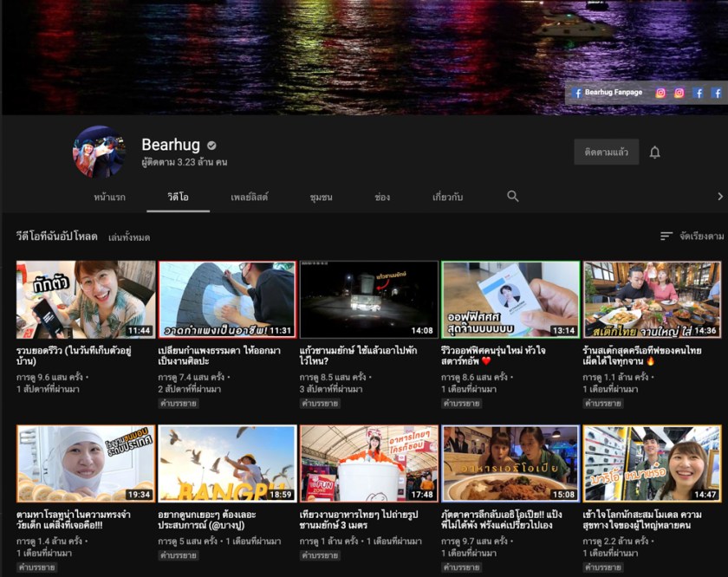The image size is (728, 577).
Task: Open the second Instagram icon in the banner
Action: pyautogui.click(x=679, y=93)
